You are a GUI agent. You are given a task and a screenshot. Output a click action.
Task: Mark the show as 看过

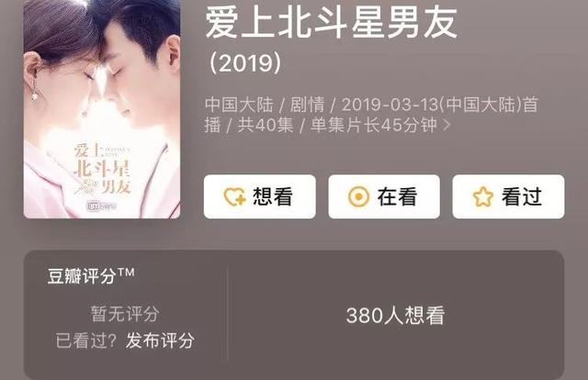(x=508, y=196)
